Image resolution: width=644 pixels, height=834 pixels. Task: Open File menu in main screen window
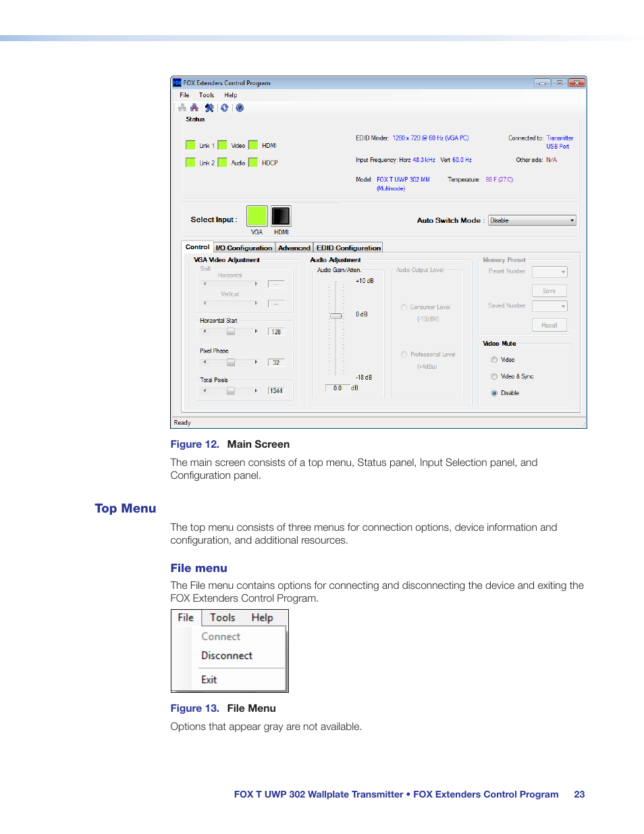(184, 95)
